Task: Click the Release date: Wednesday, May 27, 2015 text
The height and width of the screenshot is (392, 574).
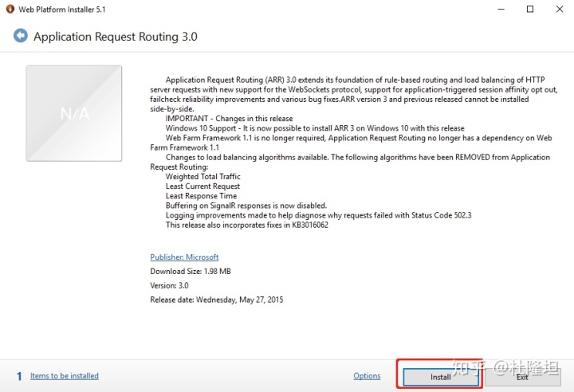Action: pos(217,300)
